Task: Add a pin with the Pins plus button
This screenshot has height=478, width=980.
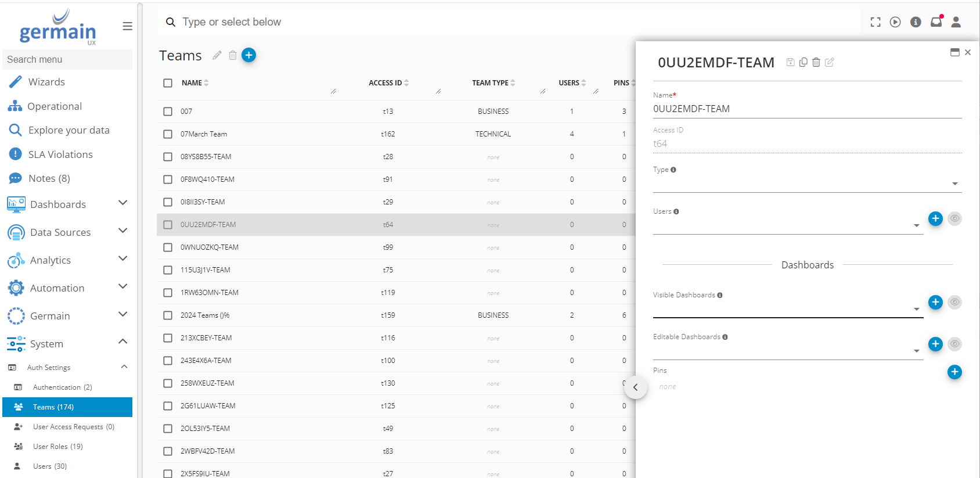Action: pyautogui.click(x=954, y=372)
